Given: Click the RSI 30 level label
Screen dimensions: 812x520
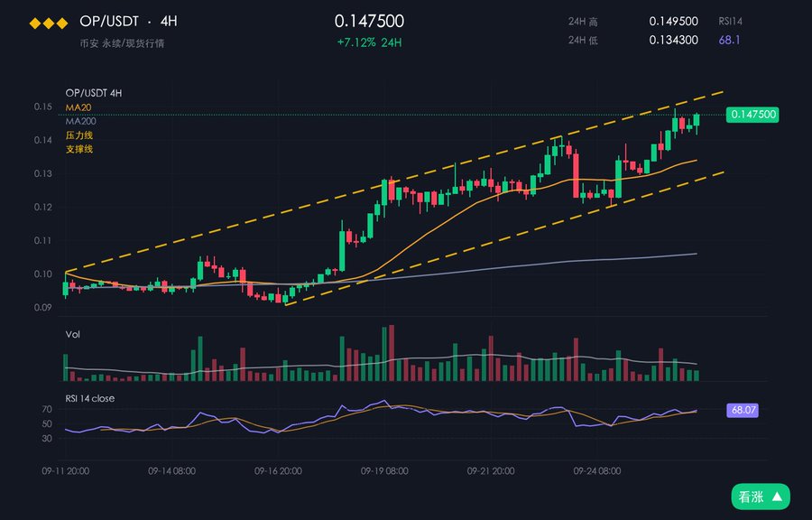Looking at the screenshot, I should coord(47,439).
